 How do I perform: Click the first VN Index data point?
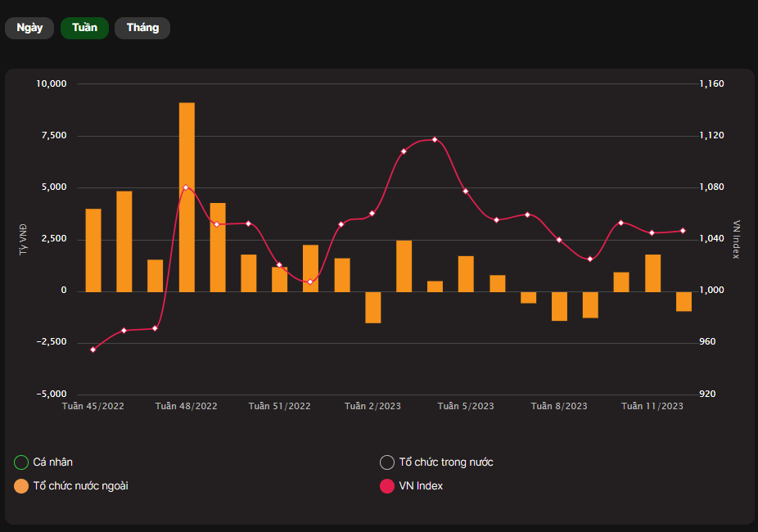point(93,349)
